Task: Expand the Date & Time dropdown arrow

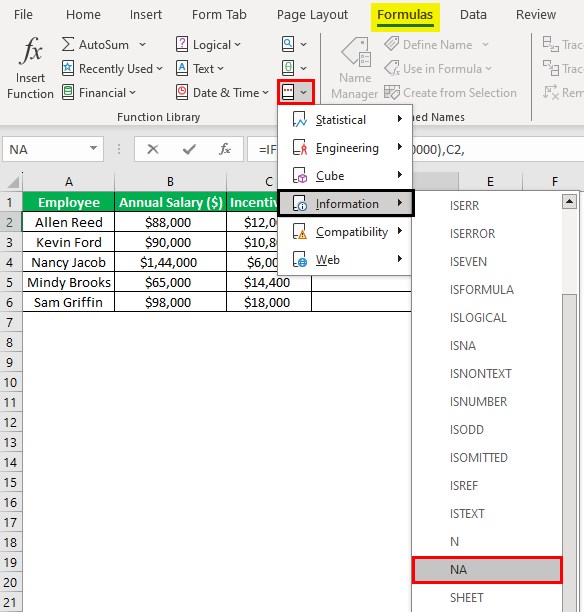Action: click(265, 93)
